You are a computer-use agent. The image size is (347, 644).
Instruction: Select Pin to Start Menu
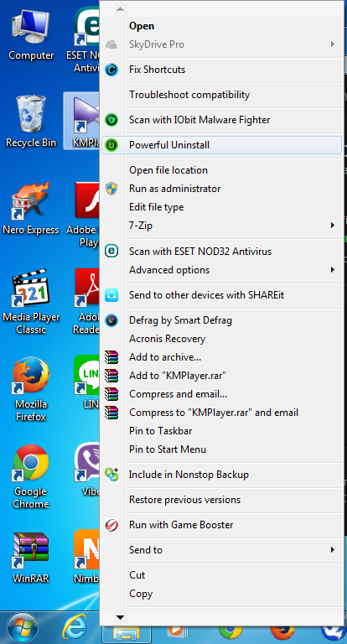[x=221, y=449]
